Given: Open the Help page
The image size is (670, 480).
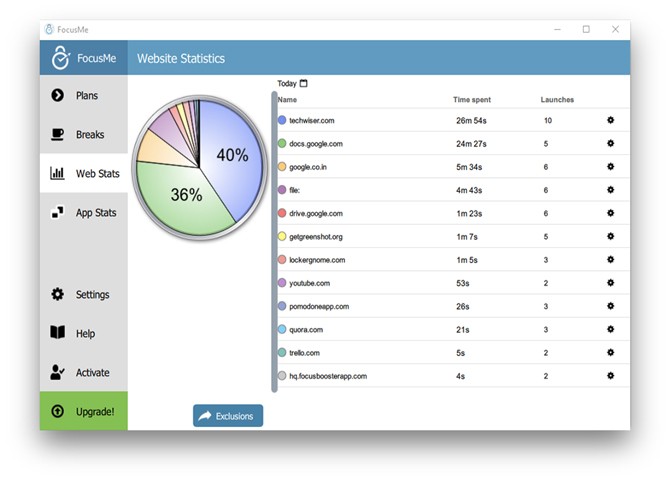Looking at the screenshot, I should point(84,333).
